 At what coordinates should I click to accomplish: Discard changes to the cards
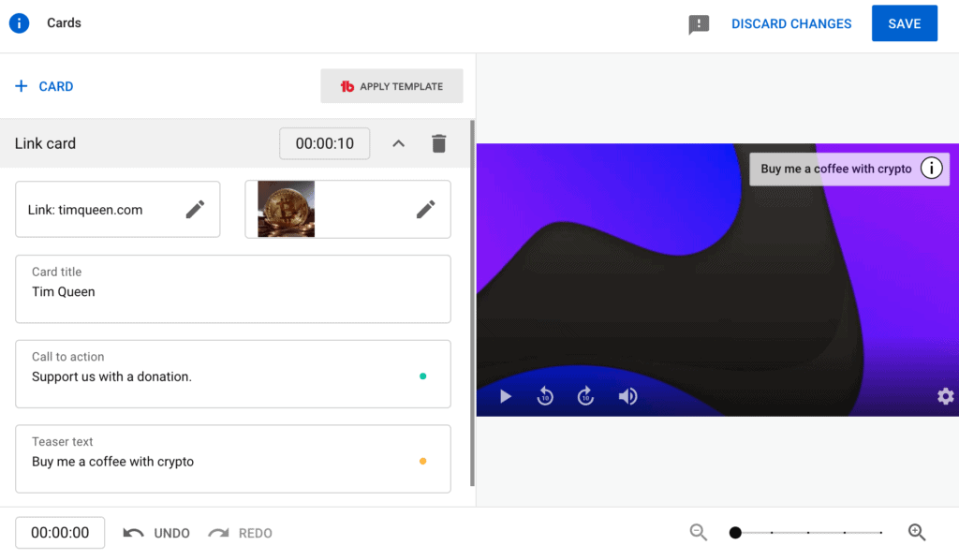pos(791,23)
